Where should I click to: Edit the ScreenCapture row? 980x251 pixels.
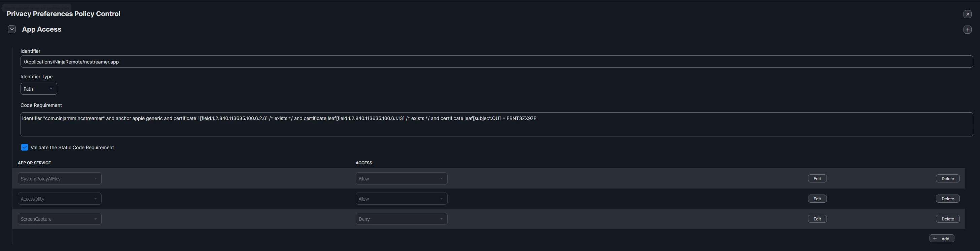pos(817,219)
